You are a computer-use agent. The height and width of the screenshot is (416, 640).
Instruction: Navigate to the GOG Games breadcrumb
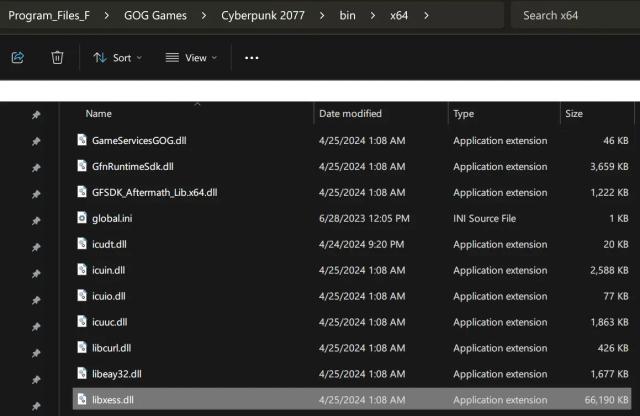tap(156, 16)
